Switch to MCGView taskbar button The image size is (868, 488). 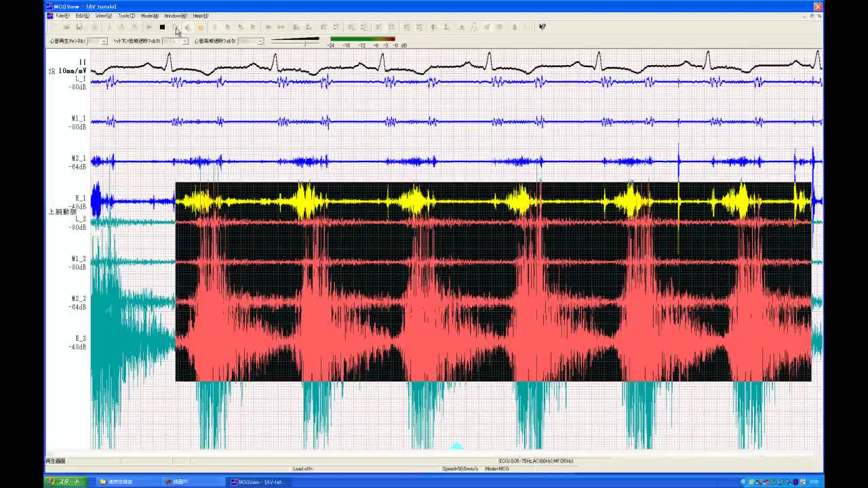[x=258, y=482]
